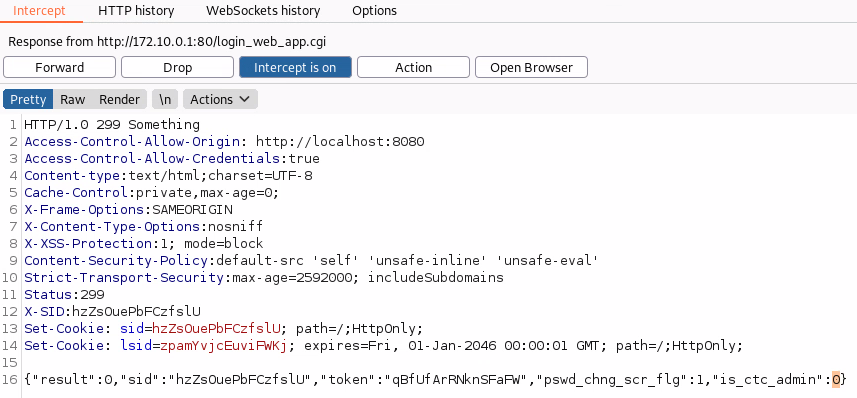Open the HTTP history tab

[136, 10]
